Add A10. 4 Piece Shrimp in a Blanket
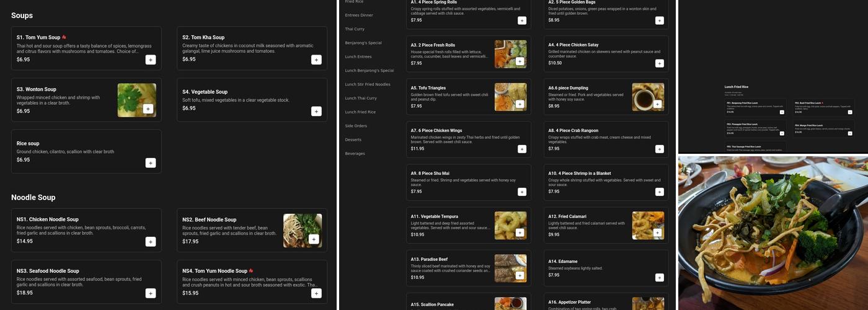The image size is (868, 310). coord(660,192)
